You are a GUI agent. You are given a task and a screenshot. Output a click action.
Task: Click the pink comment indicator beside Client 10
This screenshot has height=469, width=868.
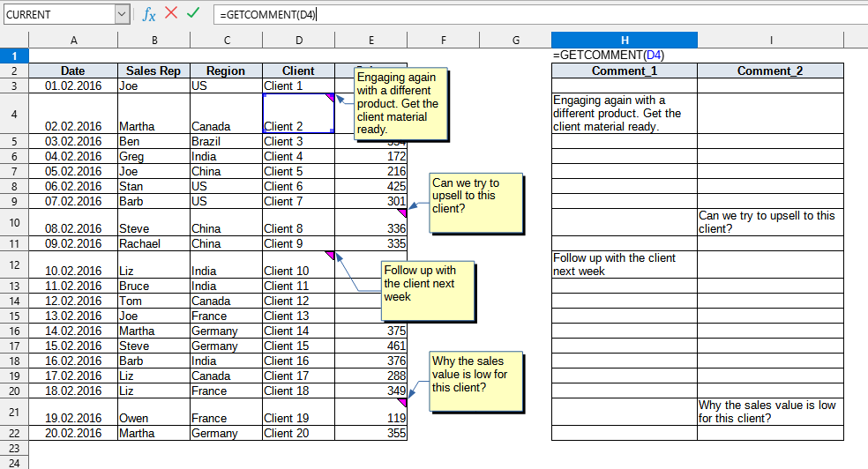331,255
